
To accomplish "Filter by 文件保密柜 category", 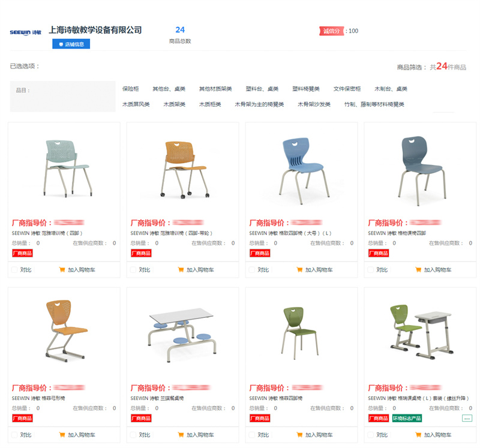I will tap(347, 89).
